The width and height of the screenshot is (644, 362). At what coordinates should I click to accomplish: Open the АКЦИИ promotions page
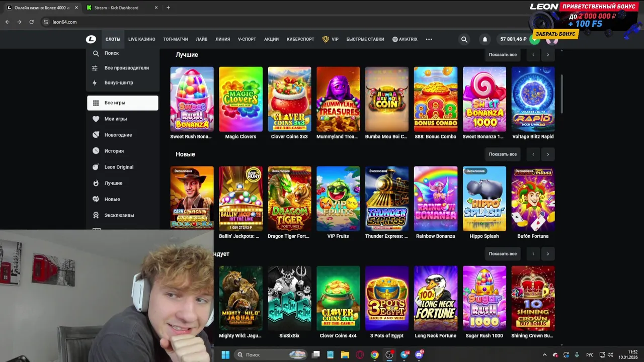(x=271, y=39)
